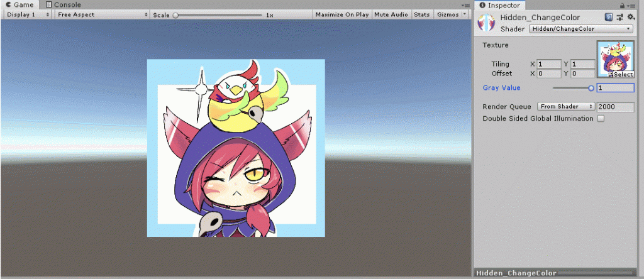Screen dimensions: 644x279
Task: Enable Mute Audio in Game view
Action: point(390,14)
